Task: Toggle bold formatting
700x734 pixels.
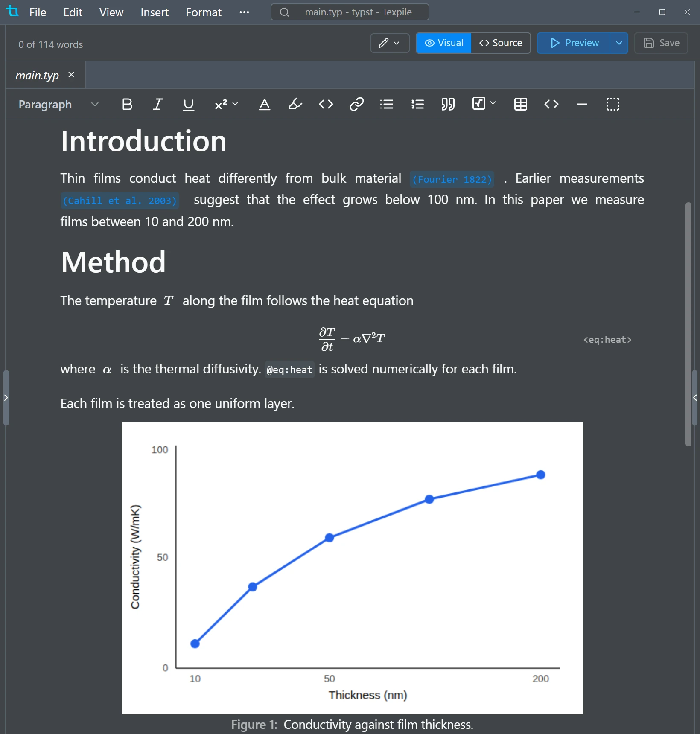Action: point(127,104)
